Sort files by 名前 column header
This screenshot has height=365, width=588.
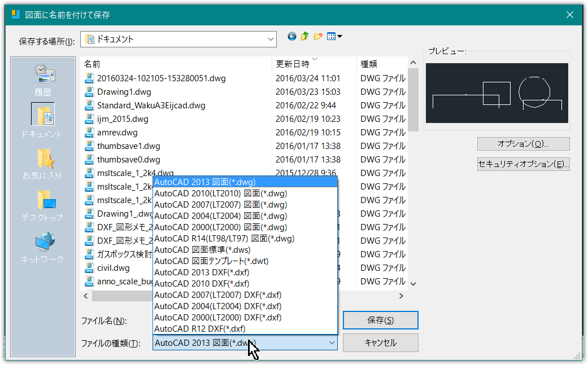pyautogui.click(x=176, y=64)
